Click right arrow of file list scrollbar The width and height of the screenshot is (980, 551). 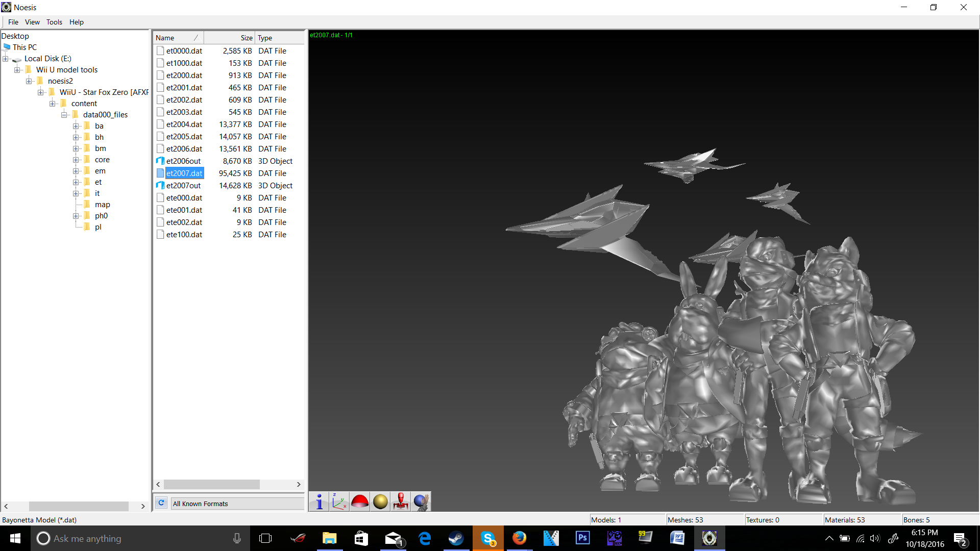tap(299, 484)
